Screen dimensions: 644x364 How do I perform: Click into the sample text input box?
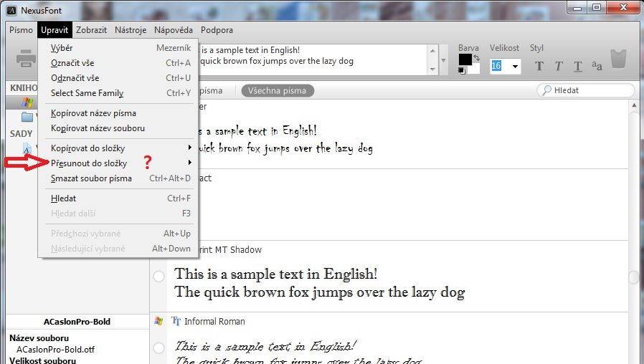312,59
